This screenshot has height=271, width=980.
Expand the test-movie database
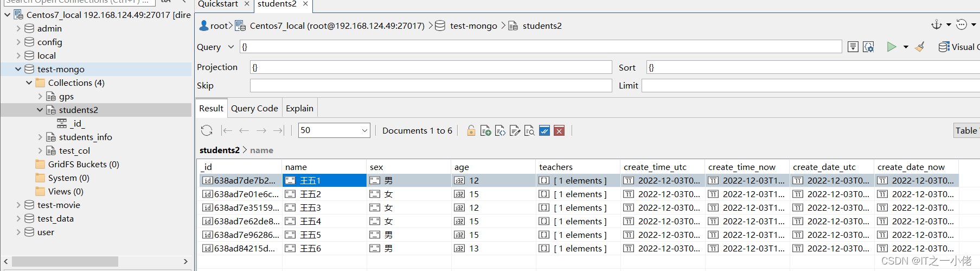click(18, 205)
